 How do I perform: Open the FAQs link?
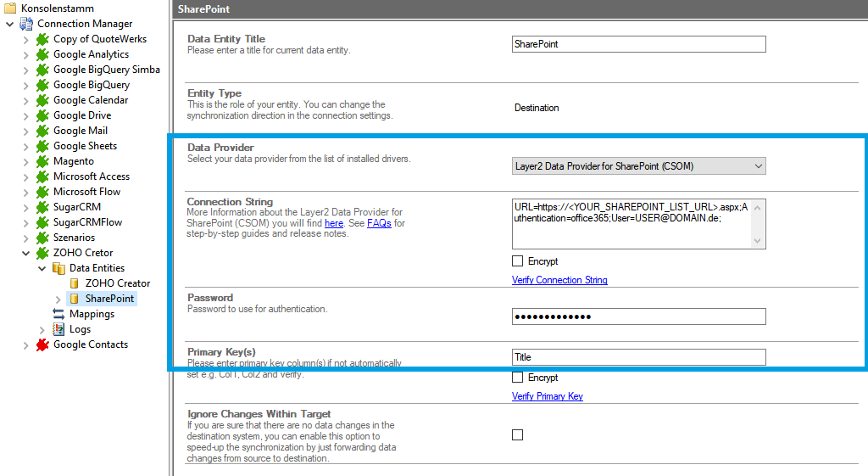379,223
